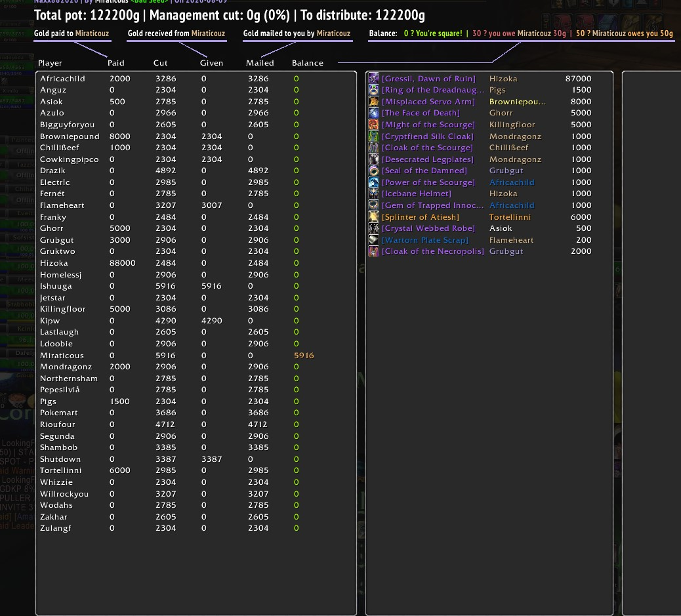The height and width of the screenshot is (616, 681).
Task: Select the Hizoka player name in the player list
Action: click(54, 263)
